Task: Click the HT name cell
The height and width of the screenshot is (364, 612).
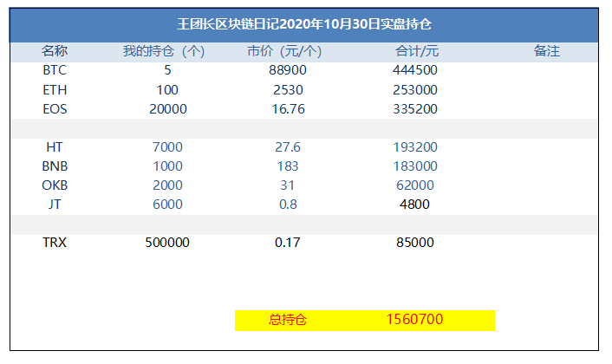Action: [x=55, y=147]
